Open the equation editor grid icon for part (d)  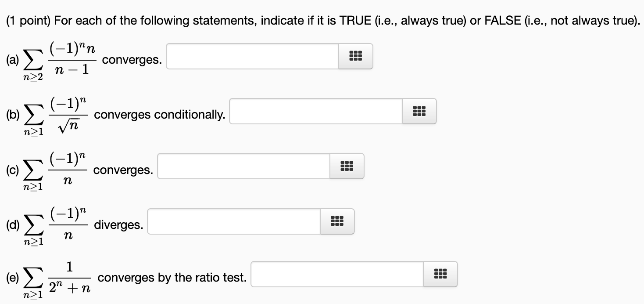point(336,221)
